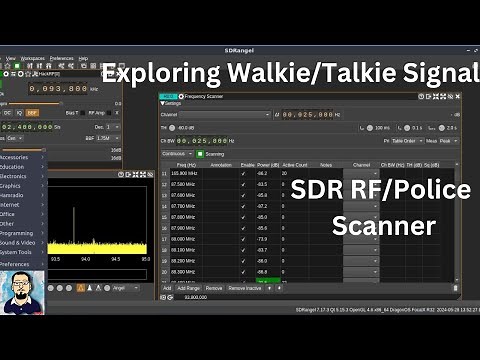Enable the RF Amp checkbox
The height and width of the screenshot is (360, 480).
pyautogui.click(x=109, y=113)
